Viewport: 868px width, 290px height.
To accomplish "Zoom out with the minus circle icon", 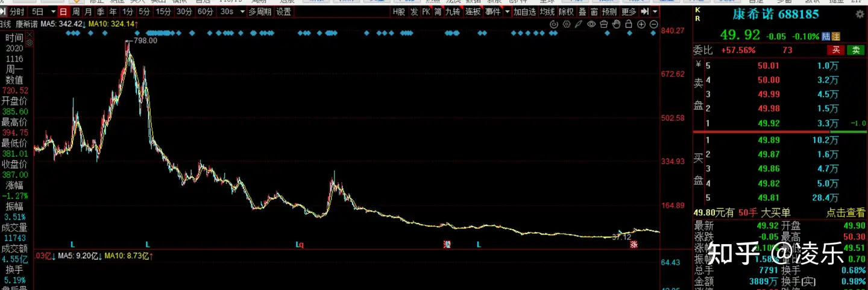I will tap(654, 24).
